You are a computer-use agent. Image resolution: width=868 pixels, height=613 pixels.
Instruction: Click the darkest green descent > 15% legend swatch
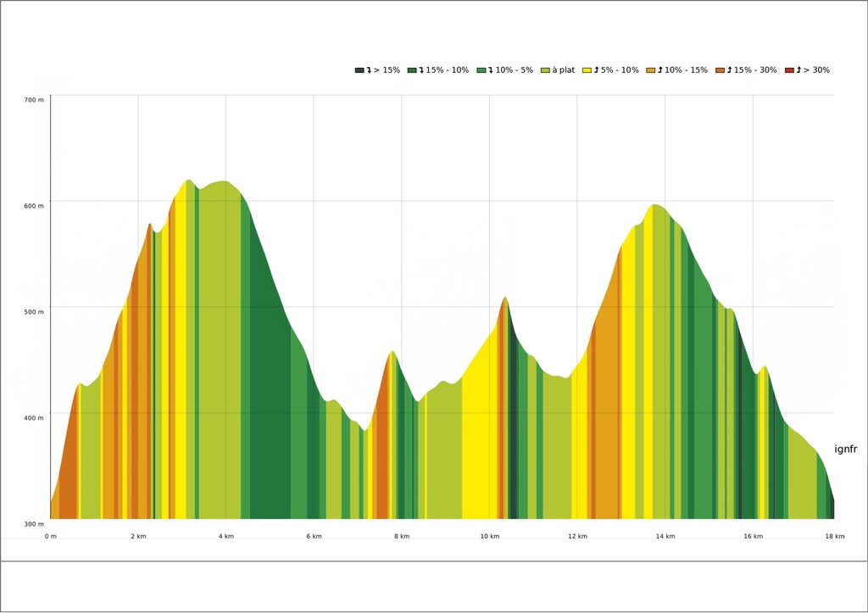click(359, 70)
